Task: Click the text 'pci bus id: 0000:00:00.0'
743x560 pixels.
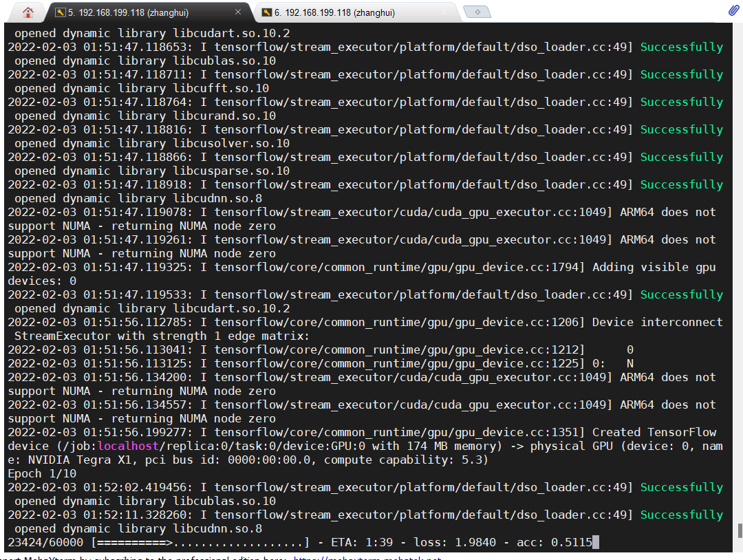Action: (x=228, y=460)
